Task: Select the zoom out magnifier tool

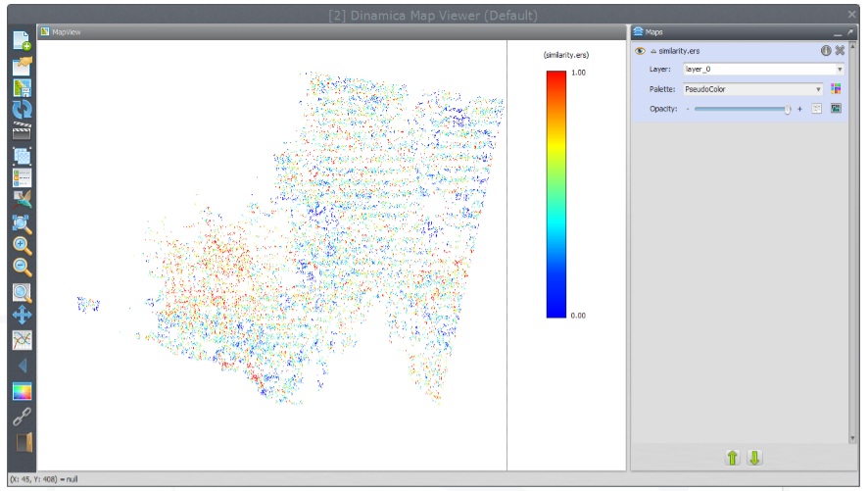Action: click(22, 268)
